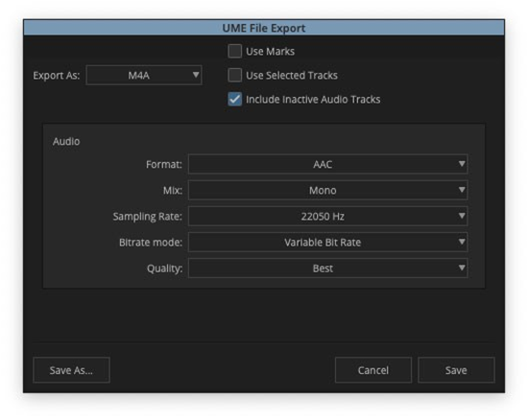Click the arrow icon on Format dropdown
The width and height of the screenshot is (528, 420).
pyautogui.click(x=462, y=164)
